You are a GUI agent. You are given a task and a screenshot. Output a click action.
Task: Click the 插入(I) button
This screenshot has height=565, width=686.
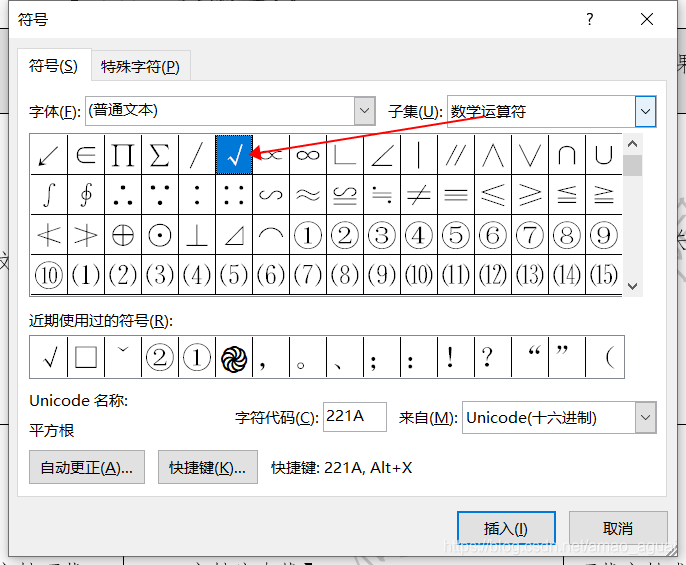click(506, 528)
